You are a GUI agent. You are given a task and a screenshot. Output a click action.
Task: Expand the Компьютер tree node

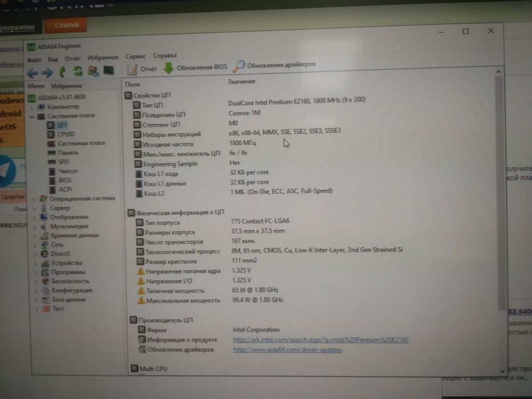31,108
